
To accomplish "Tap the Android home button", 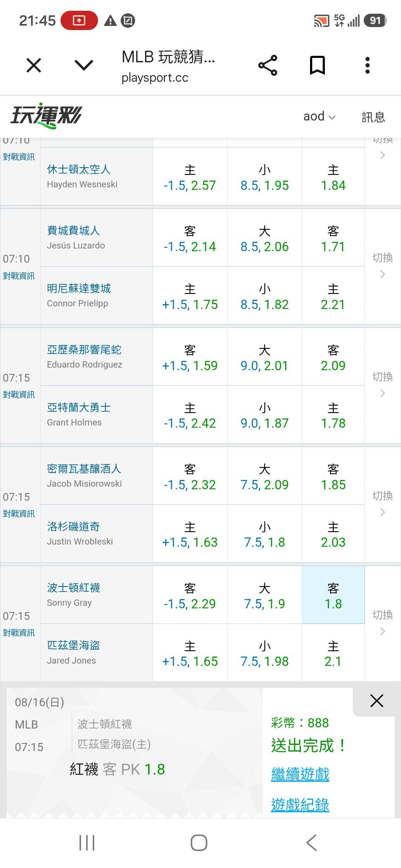I will 199,843.
